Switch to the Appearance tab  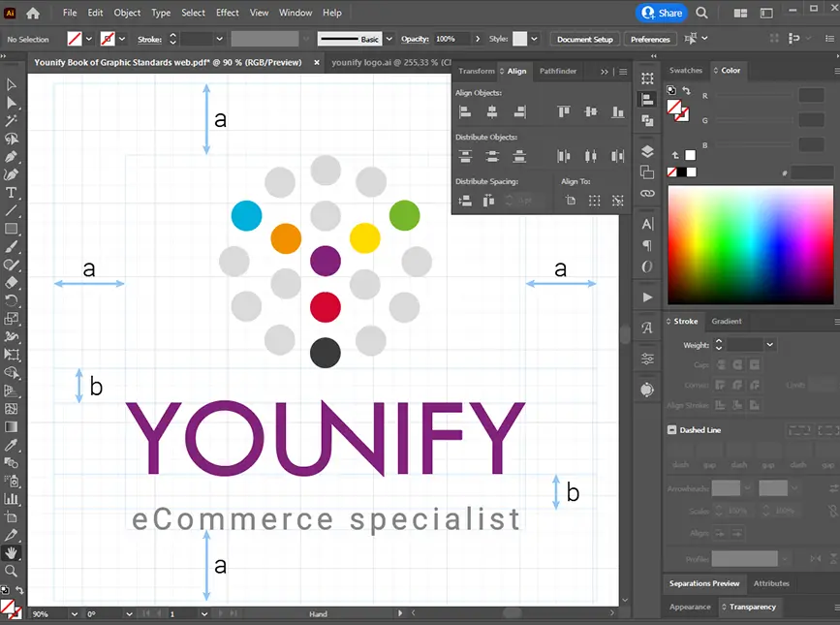click(x=690, y=607)
